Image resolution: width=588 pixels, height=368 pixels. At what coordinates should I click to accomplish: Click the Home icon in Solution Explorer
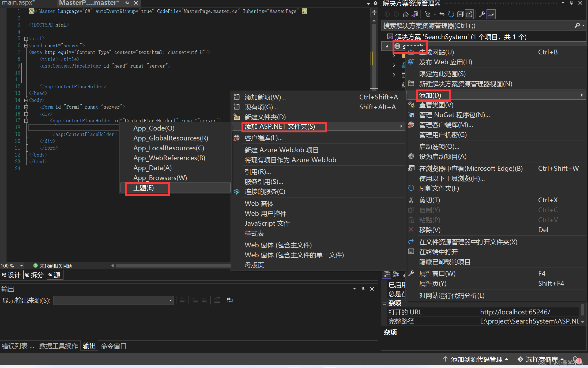point(405,14)
